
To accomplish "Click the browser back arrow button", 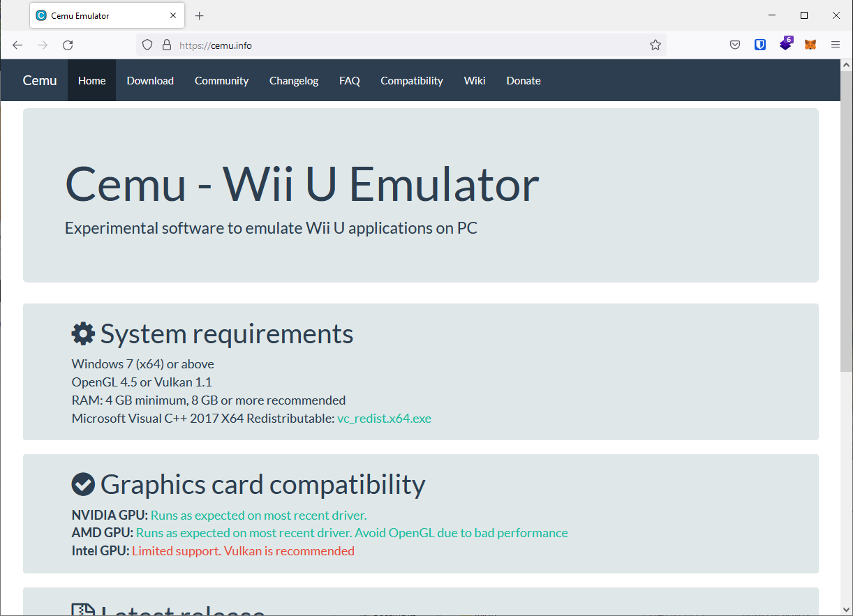I will point(17,45).
